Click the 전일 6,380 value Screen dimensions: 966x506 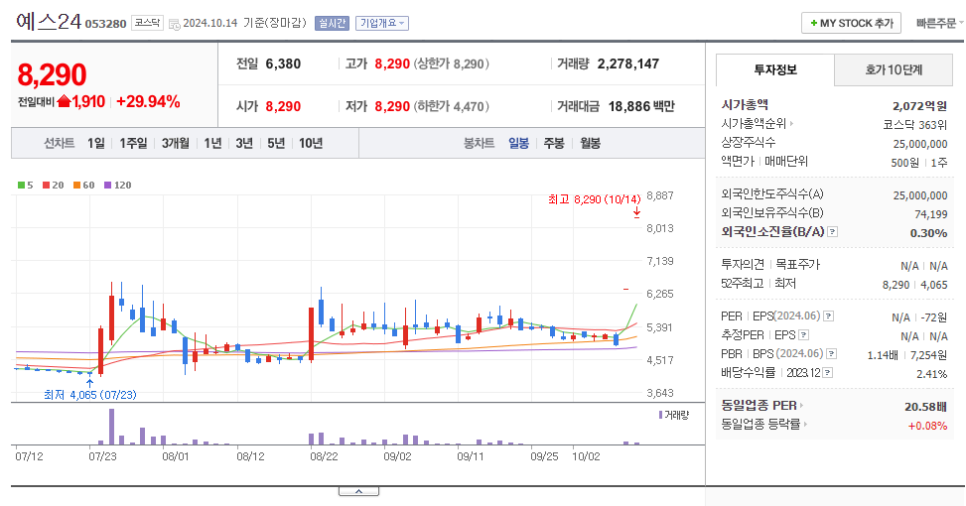[x=283, y=63]
